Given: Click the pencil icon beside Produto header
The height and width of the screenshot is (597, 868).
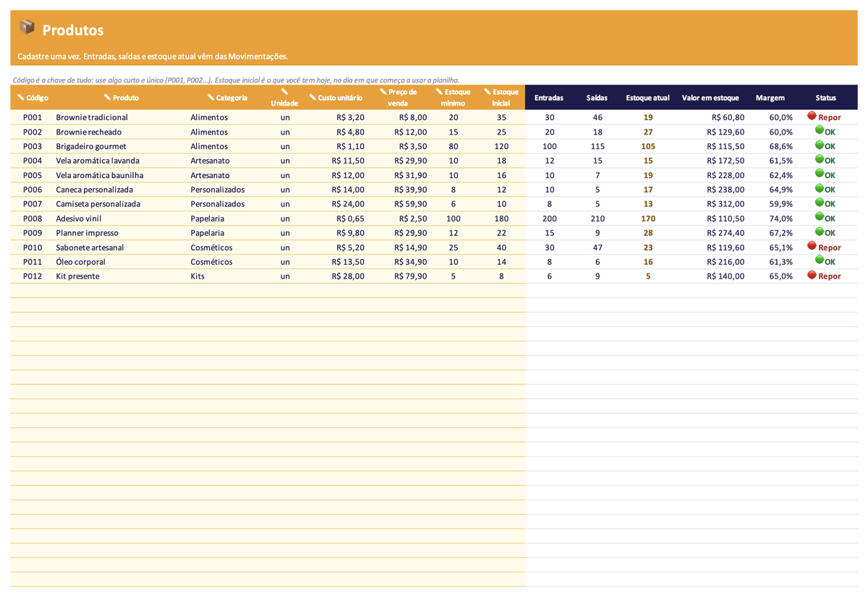Looking at the screenshot, I should coord(108,97).
